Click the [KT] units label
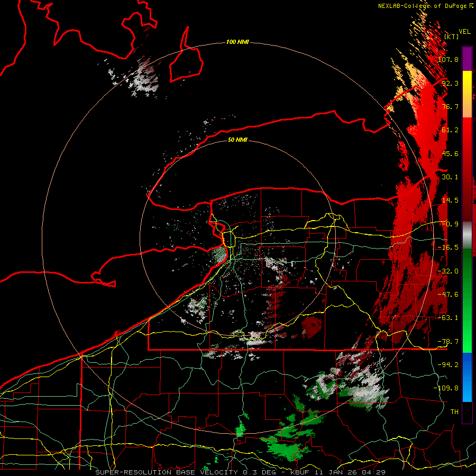The height and width of the screenshot is (476, 476). point(452,36)
